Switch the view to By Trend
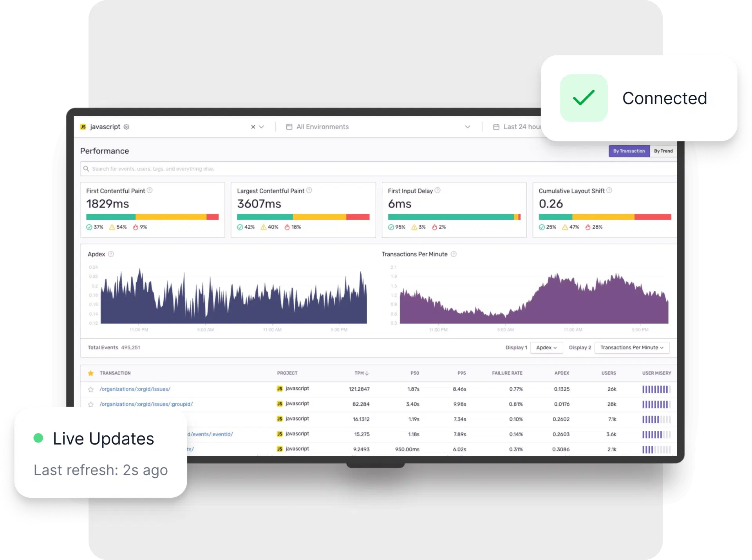The image size is (752, 560). [x=663, y=151]
